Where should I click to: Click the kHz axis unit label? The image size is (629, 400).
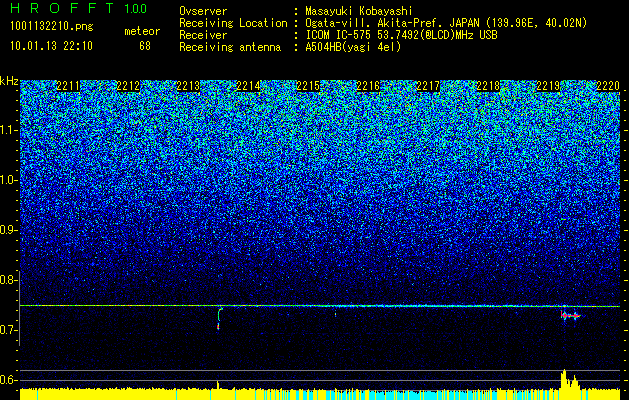pyautogui.click(x=9, y=81)
